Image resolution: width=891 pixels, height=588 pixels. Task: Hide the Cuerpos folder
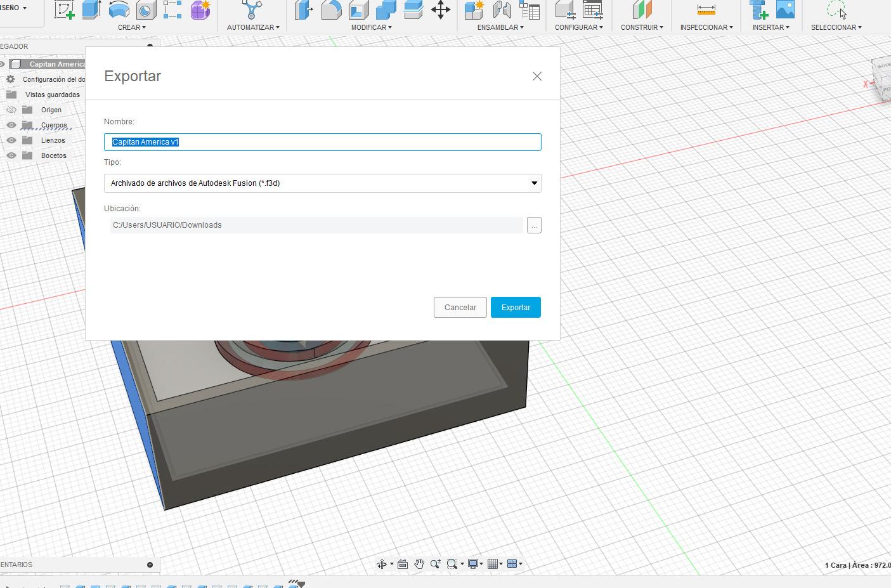point(11,125)
